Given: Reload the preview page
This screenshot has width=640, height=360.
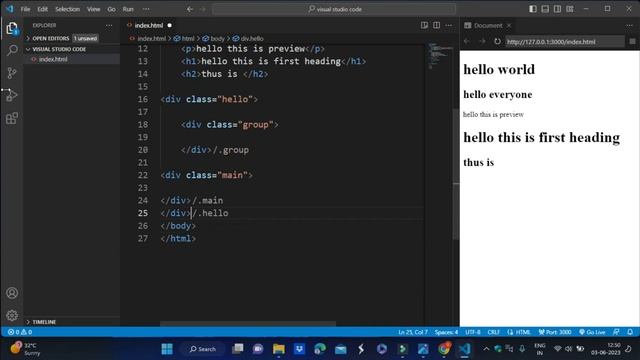Looking at the screenshot, I should 497,41.
